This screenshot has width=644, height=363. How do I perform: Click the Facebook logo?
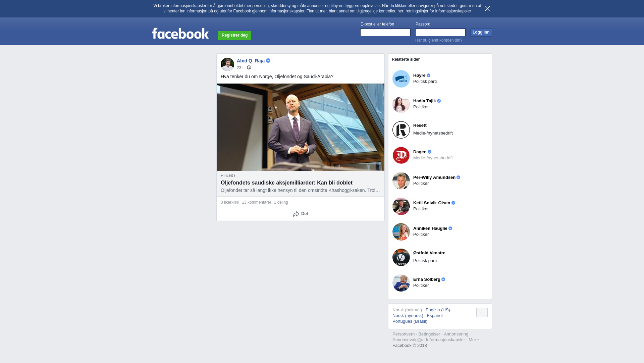point(180,33)
